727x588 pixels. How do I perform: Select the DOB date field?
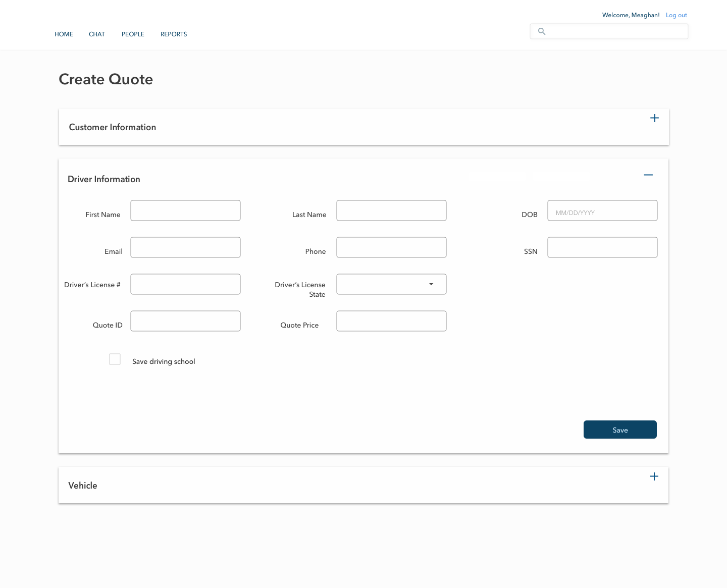(x=602, y=210)
